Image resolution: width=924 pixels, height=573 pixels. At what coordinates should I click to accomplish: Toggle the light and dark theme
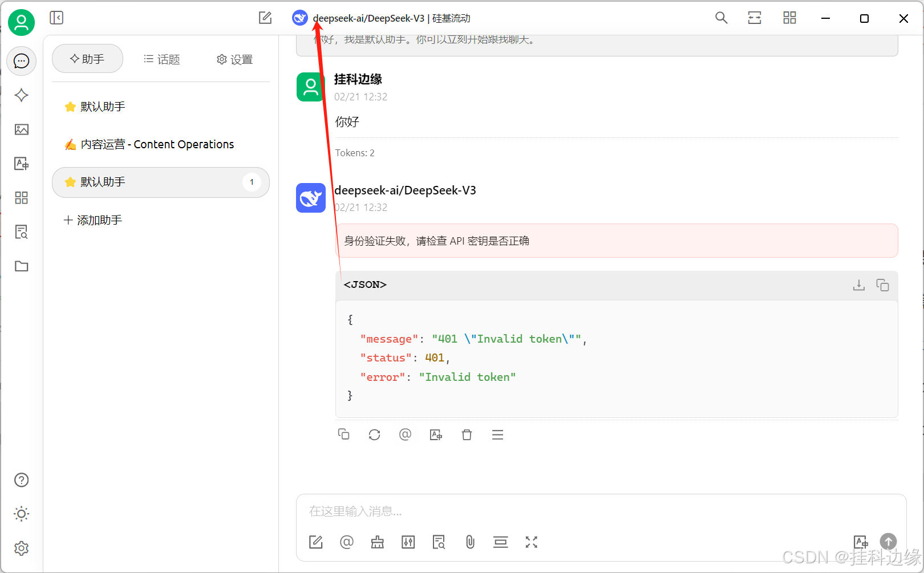click(22, 514)
